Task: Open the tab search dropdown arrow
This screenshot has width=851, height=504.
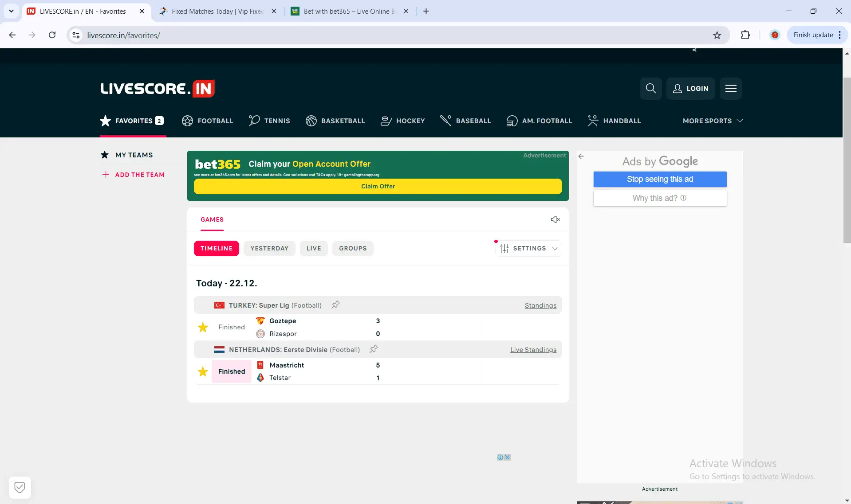Action: tap(11, 12)
